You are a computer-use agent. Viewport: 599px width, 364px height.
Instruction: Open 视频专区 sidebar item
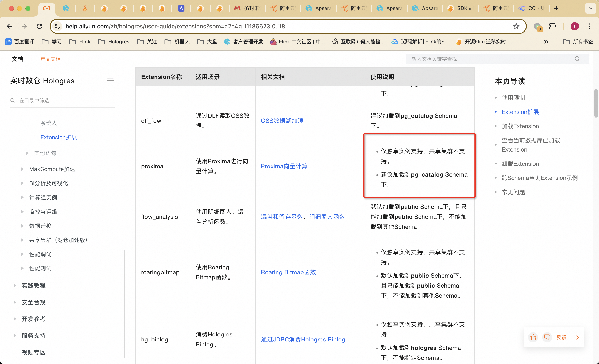point(34,352)
